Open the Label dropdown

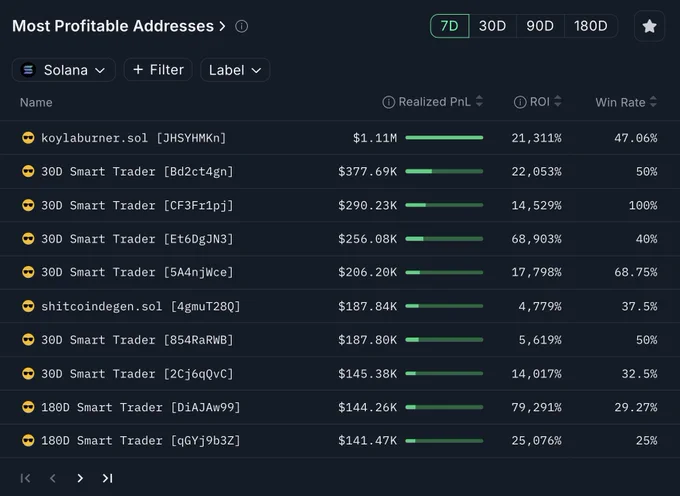point(235,70)
